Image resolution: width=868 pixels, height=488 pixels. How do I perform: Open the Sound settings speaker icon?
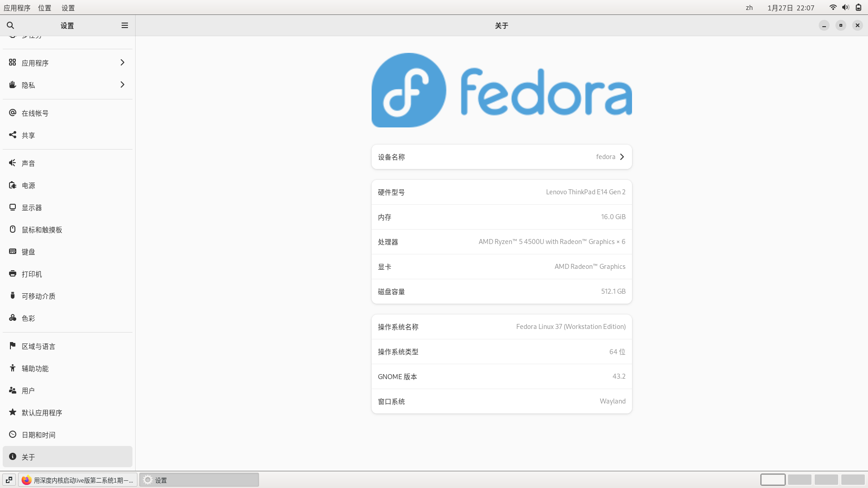point(13,163)
